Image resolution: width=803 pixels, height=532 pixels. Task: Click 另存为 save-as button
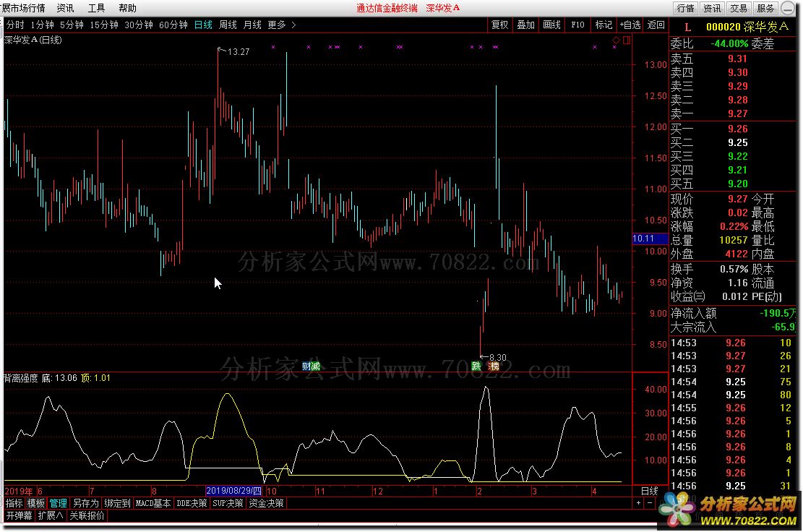pyautogui.click(x=85, y=503)
